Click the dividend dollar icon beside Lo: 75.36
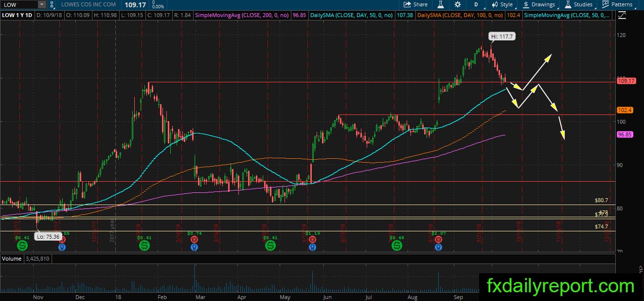Image resolution: width=644 pixels, height=301 pixels. click(x=22, y=246)
